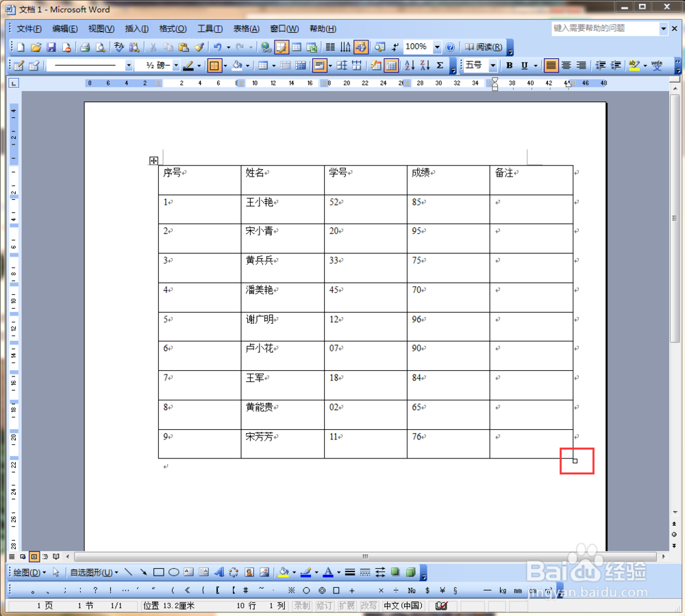
Task: Open the 五号 font size dropdown
Action: (494, 65)
